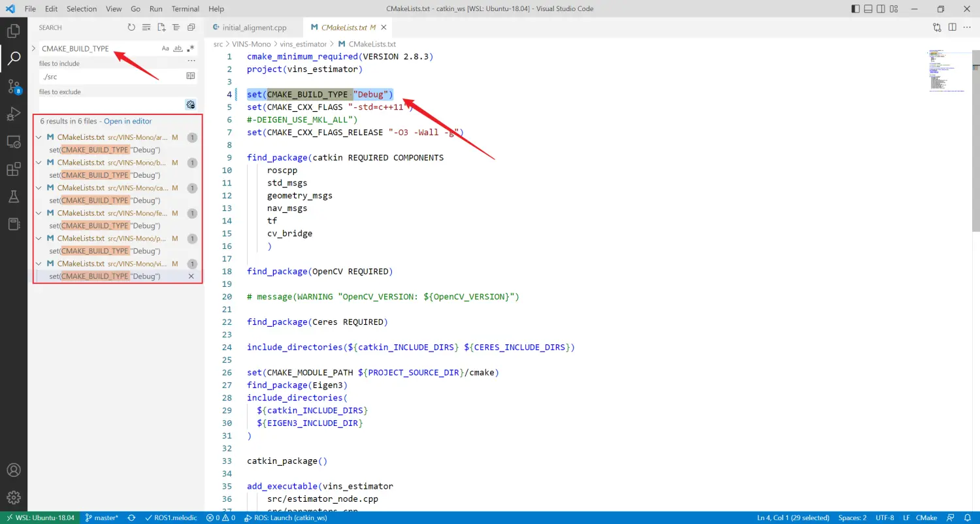Open the Terminal menu
The height and width of the screenshot is (524, 980).
point(186,9)
